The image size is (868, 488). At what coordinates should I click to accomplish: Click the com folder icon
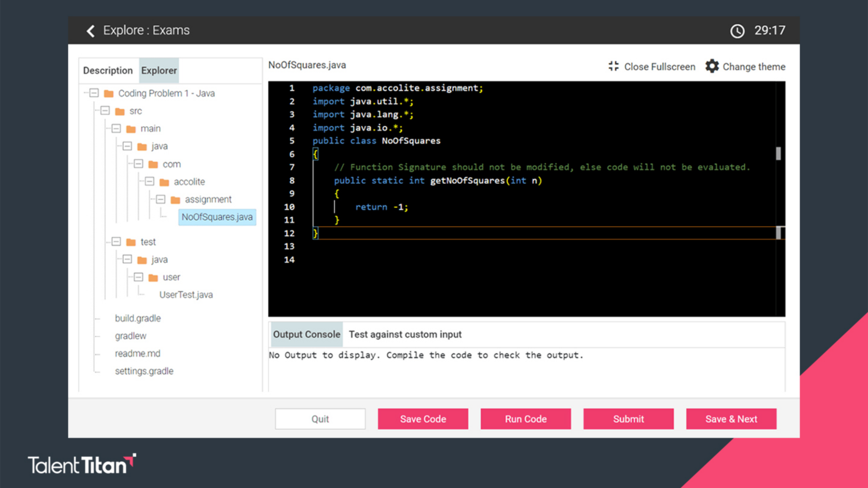click(153, 164)
